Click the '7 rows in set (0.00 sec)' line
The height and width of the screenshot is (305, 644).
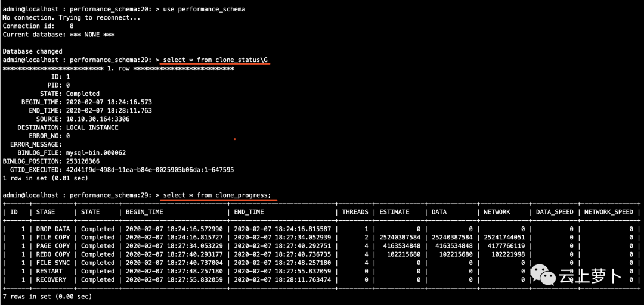47,297
